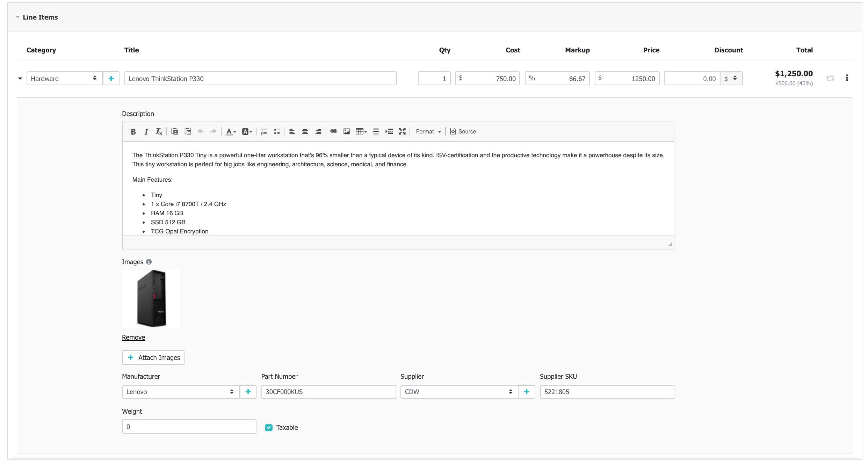Align description text right
This screenshot has width=868, height=464.
(318, 132)
